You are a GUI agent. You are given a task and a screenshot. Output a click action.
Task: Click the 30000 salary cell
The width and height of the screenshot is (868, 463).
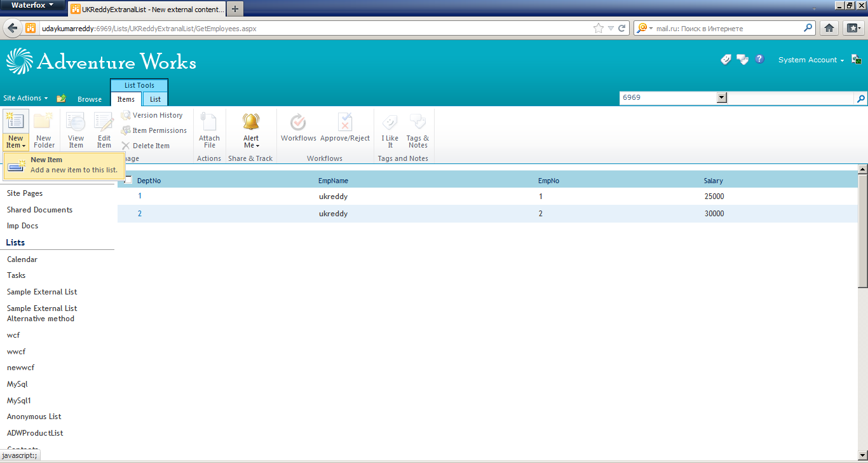coord(714,214)
